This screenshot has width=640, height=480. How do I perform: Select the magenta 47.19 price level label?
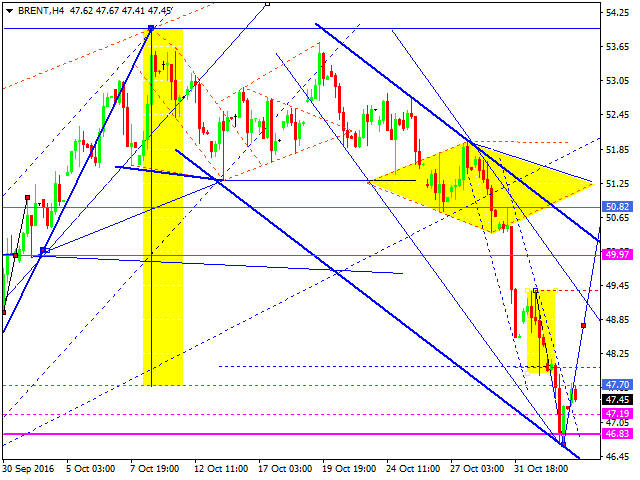(618, 413)
